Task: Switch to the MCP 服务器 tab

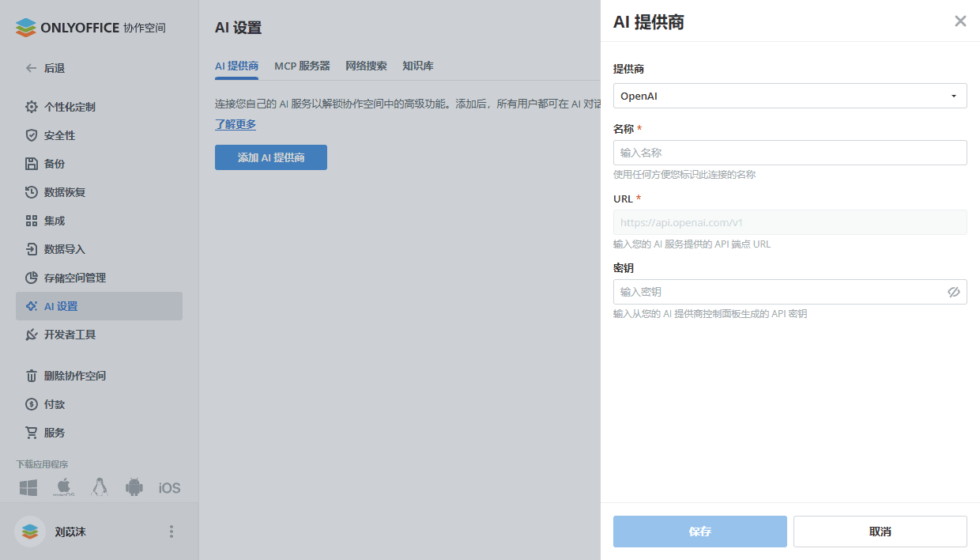Action: pos(302,66)
